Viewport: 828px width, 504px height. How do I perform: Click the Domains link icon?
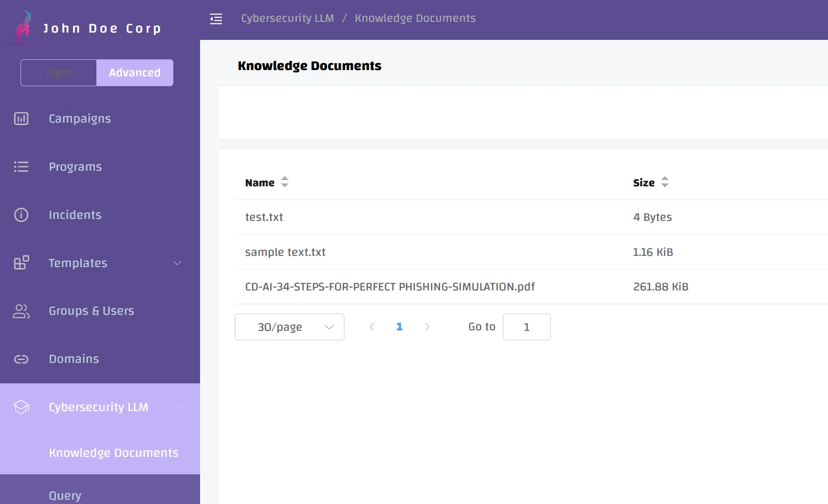pyautogui.click(x=21, y=359)
